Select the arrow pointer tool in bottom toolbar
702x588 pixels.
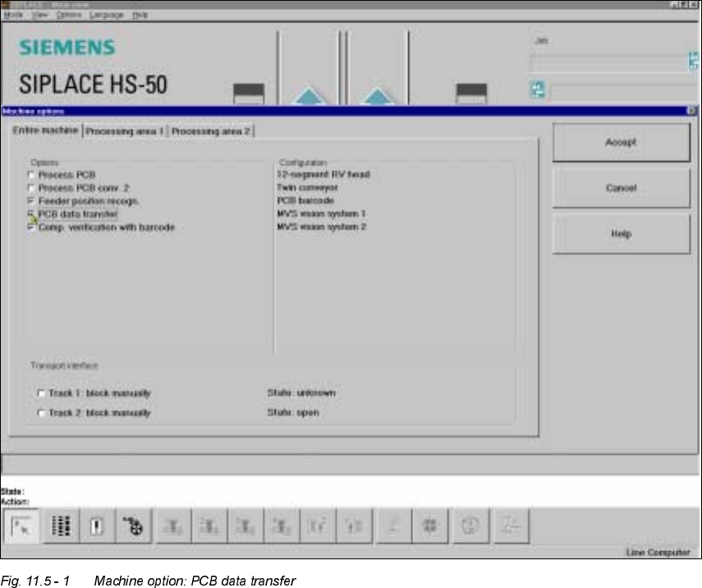[21, 526]
